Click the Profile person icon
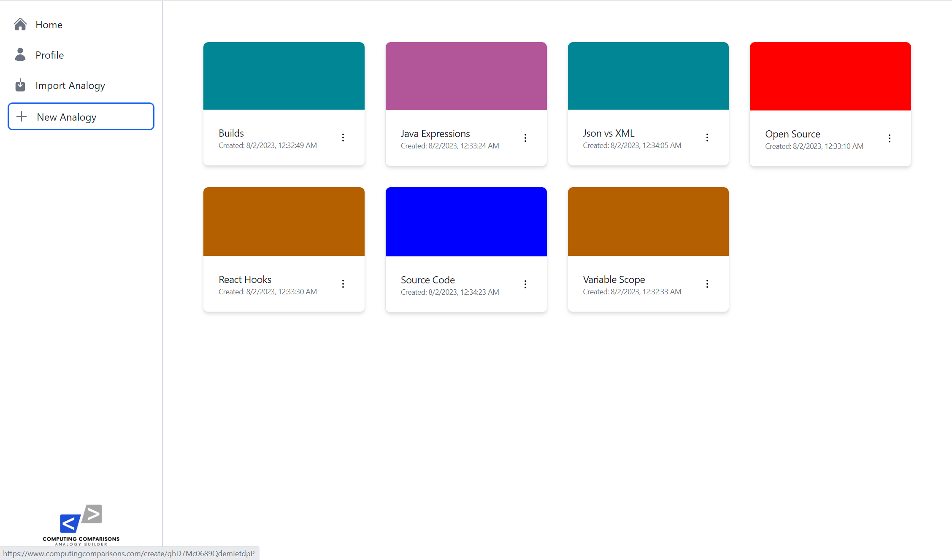 20,54
